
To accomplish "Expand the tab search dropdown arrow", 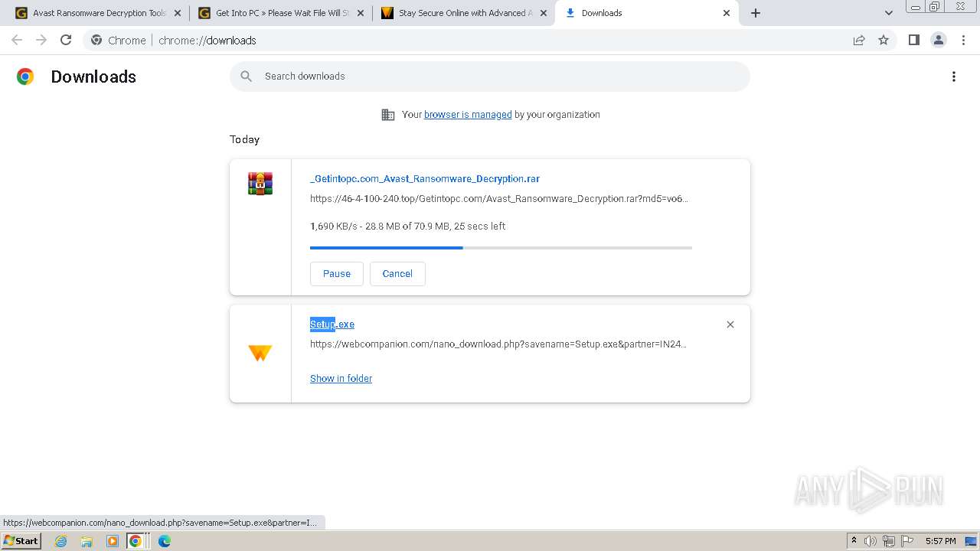I will click(889, 13).
